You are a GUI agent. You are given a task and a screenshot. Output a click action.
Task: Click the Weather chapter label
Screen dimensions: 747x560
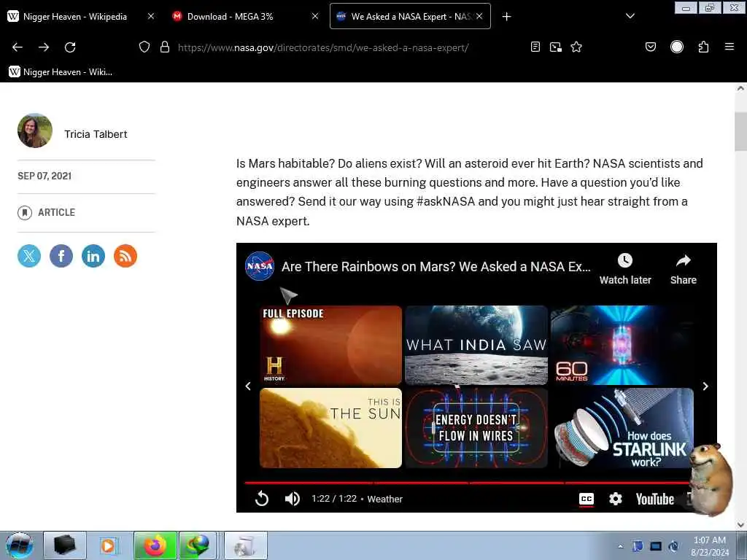385,499
